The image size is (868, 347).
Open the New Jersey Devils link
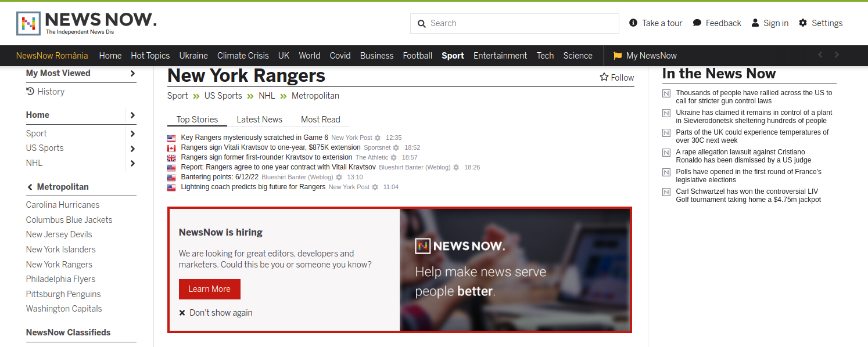tap(59, 234)
